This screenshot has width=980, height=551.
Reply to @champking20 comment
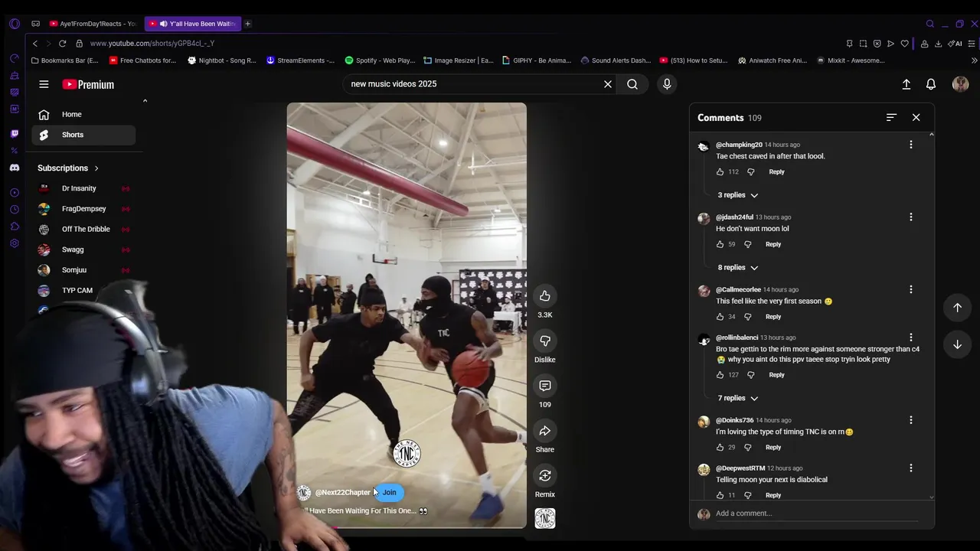click(x=776, y=172)
